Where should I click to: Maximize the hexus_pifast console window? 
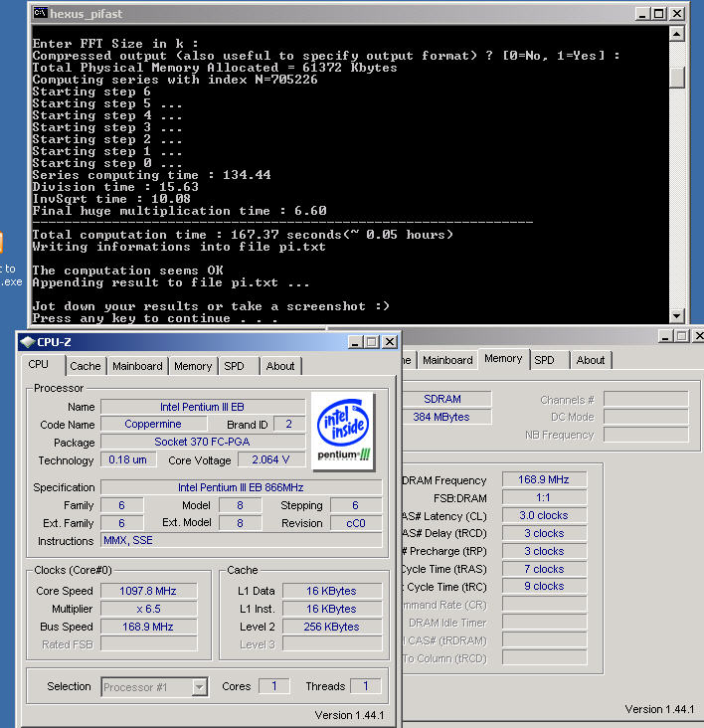click(659, 14)
